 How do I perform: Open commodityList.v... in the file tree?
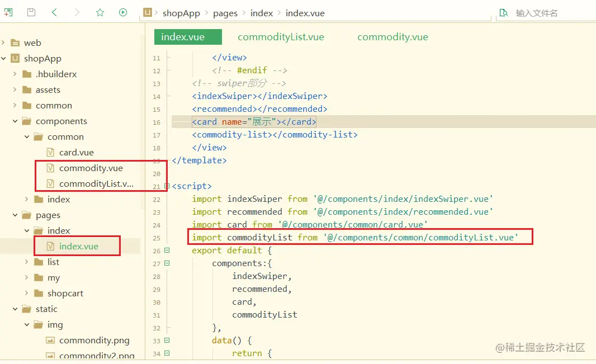pos(97,184)
